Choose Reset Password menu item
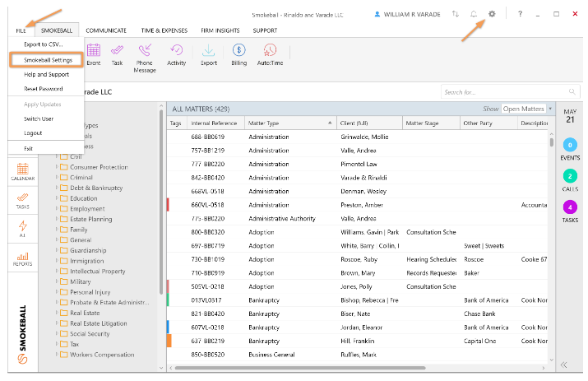Screen dimensions: 588x381 click(44, 89)
